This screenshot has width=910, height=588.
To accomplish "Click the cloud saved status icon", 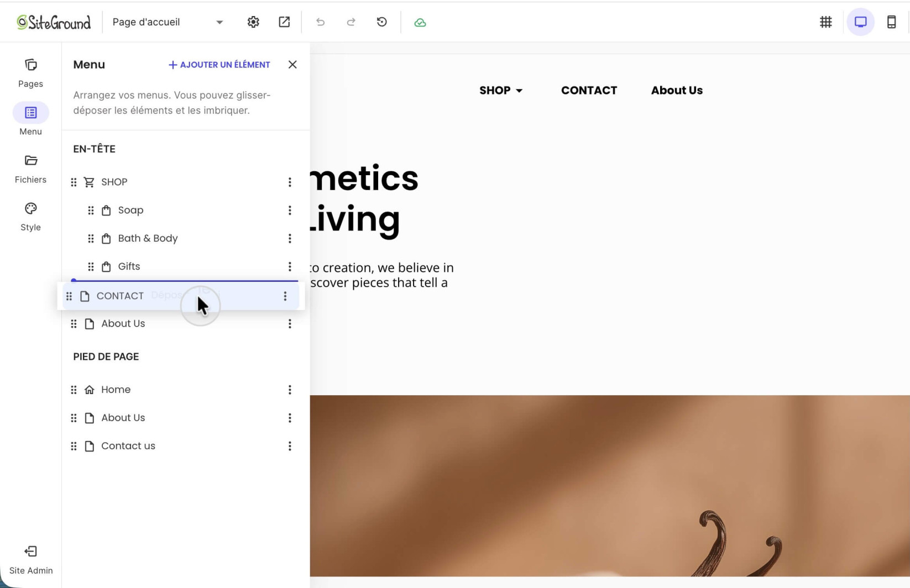I will point(420,22).
